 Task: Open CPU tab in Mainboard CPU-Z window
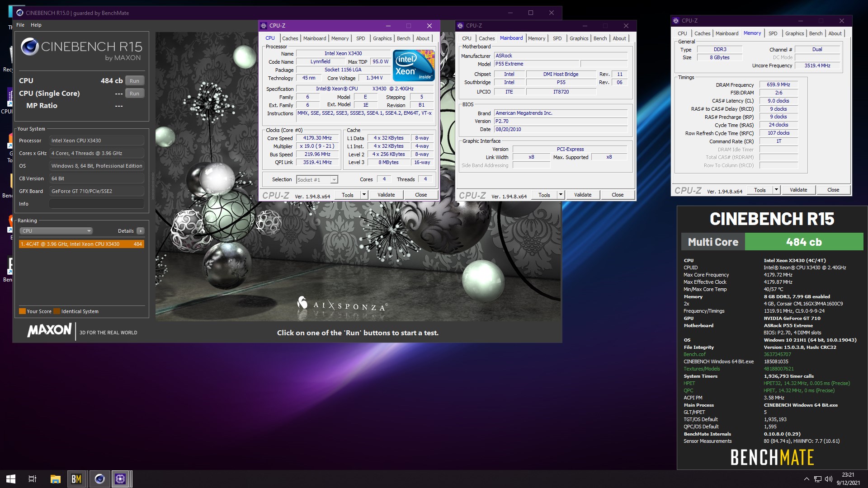[467, 38]
